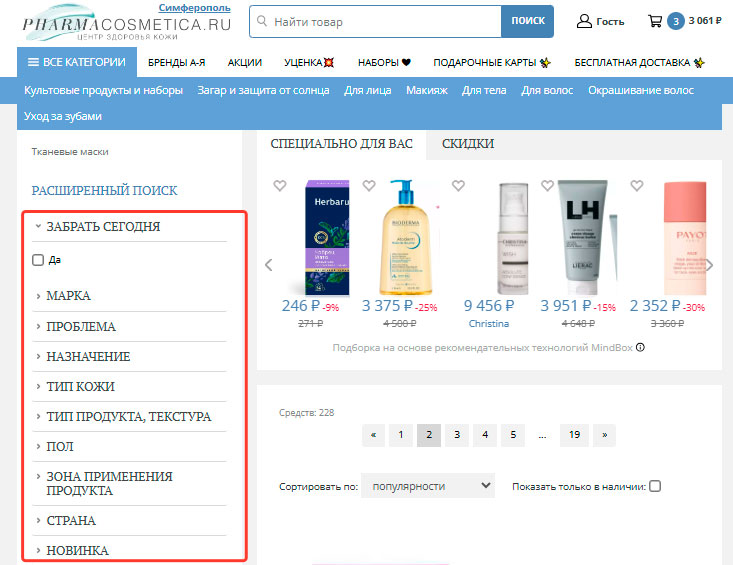The image size is (733, 565).
Task: Open 'Бренды А-Я' menu item
Action: [177, 63]
